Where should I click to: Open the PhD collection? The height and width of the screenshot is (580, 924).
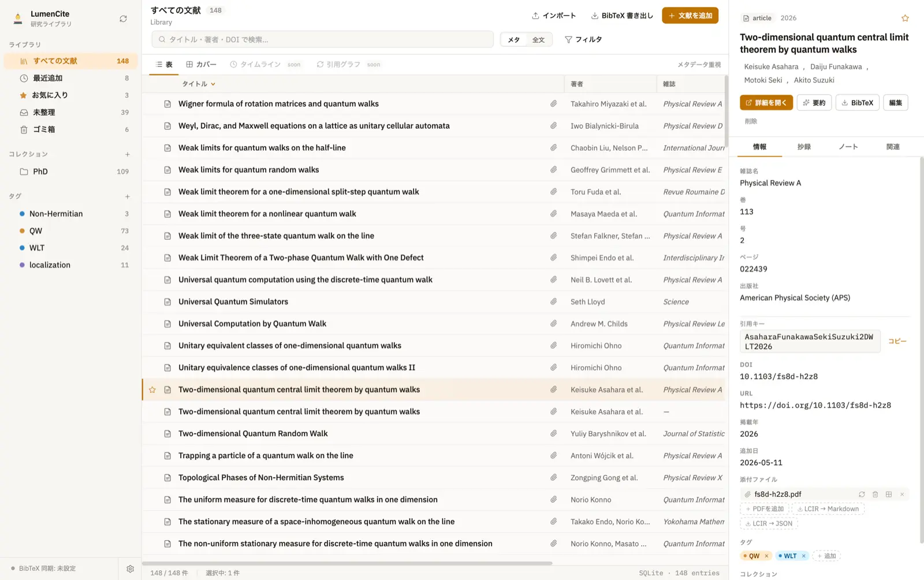click(71, 172)
